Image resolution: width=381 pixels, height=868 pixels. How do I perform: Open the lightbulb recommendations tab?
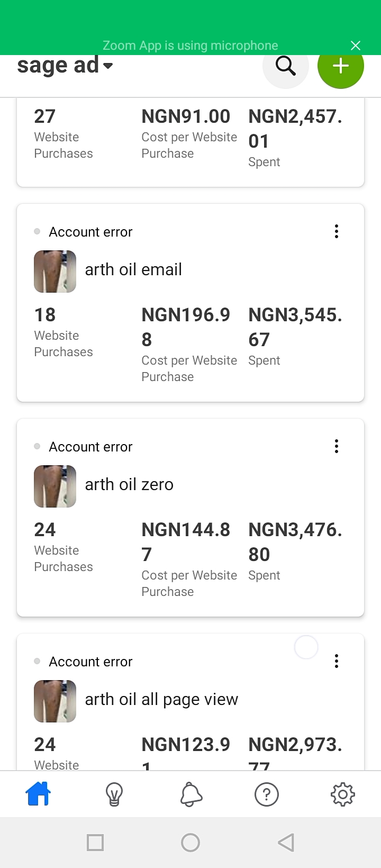(x=114, y=794)
